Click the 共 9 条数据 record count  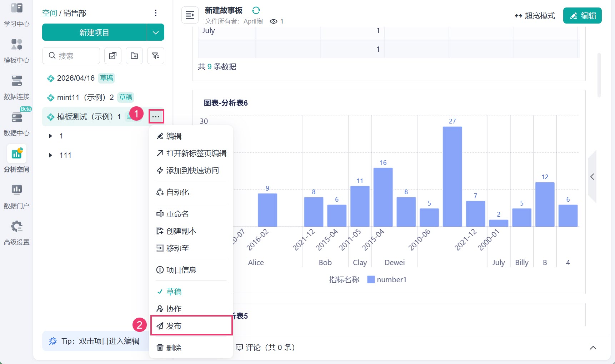[217, 67]
